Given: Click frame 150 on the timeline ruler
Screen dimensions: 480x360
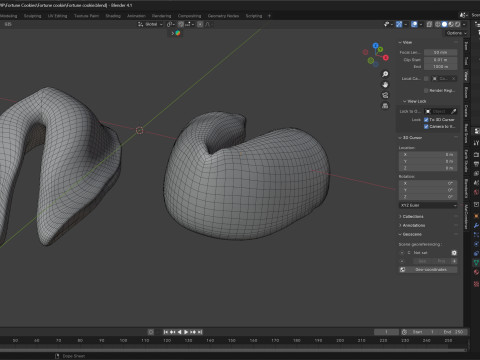Looking at the screenshot, I should pos(232,340).
